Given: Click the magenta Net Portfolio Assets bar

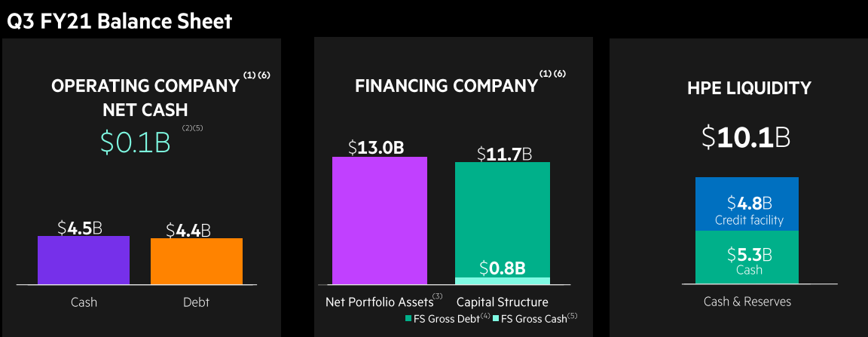Looking at the screenshot, I should (380, 221).
